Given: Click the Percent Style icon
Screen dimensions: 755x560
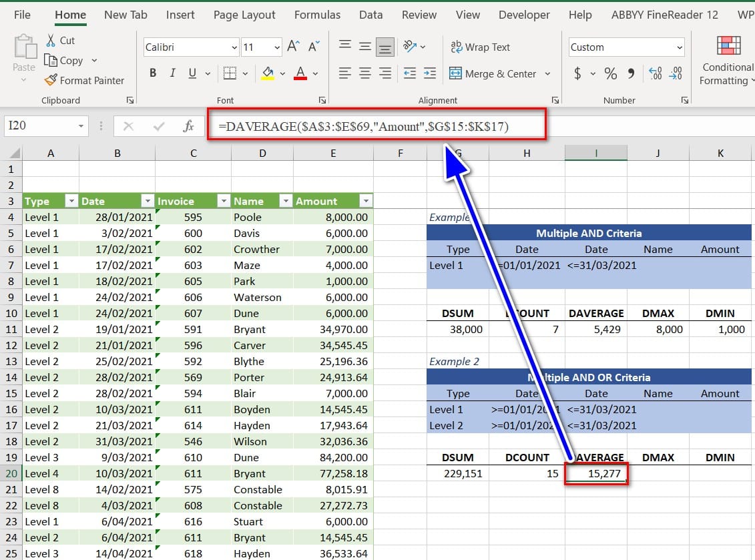Looking at the screenshot, I should tap(610, 73).
